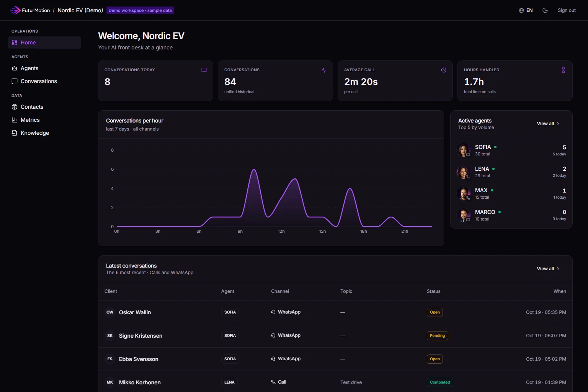Click the FuturMotion logo icon

[15, 10]
